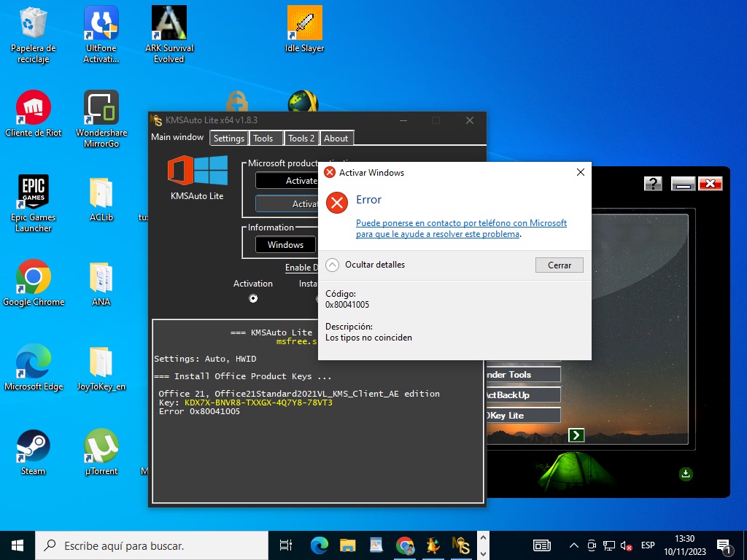Click the Charizard icon in the taskbar

point(433,545)
